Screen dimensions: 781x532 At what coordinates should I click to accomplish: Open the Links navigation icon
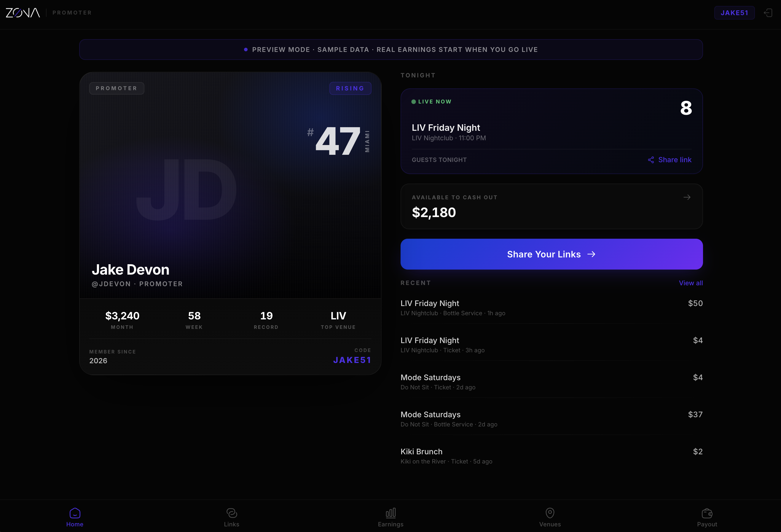click(232, 513)
